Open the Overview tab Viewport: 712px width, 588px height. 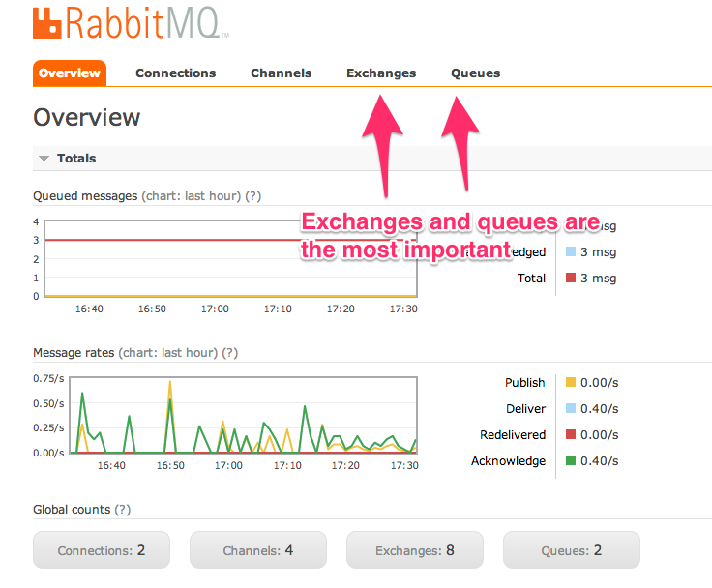pyautogui.click(x=70, y=73)
